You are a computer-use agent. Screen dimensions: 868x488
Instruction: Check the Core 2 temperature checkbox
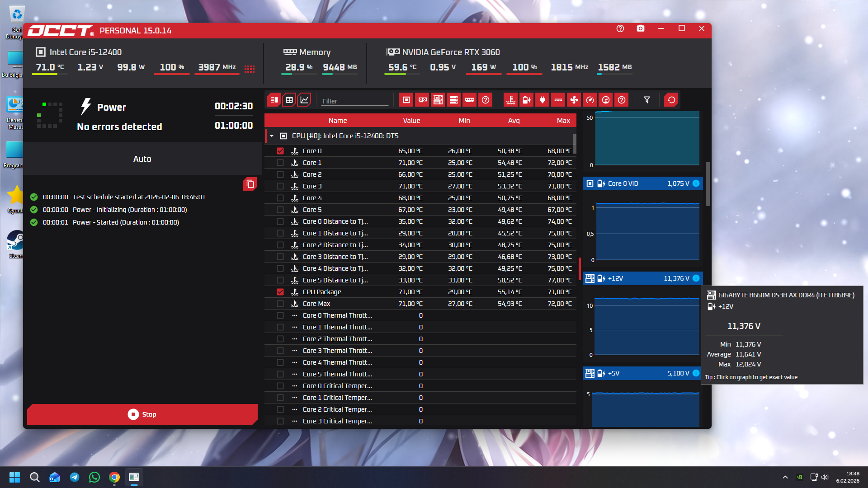pyautogui.click(x=280, y=174)
